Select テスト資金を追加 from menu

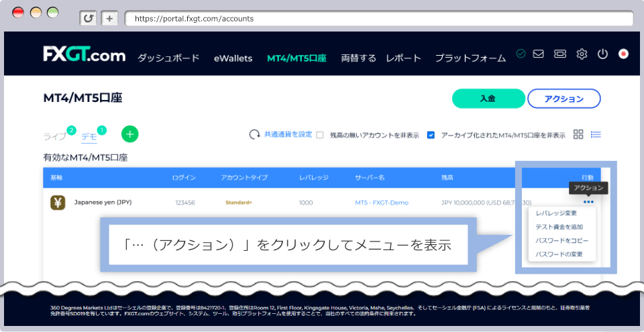[x=559, y=227]
